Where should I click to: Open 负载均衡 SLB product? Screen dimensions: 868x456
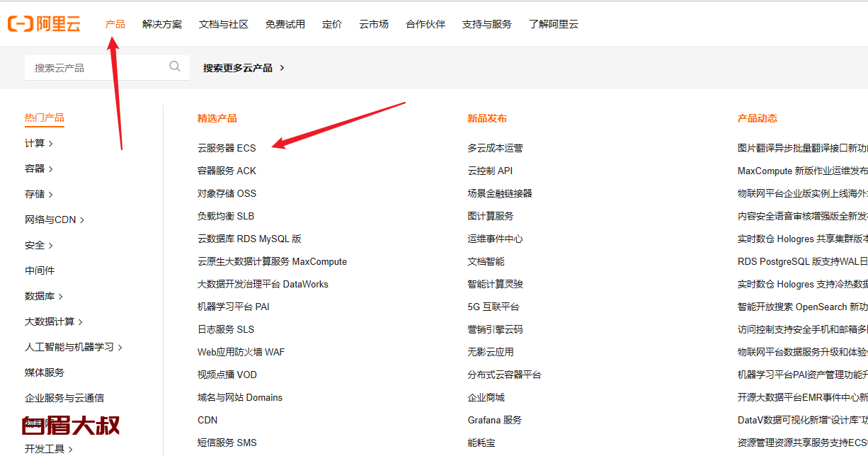pyautogui.click(x=226, y=216)
